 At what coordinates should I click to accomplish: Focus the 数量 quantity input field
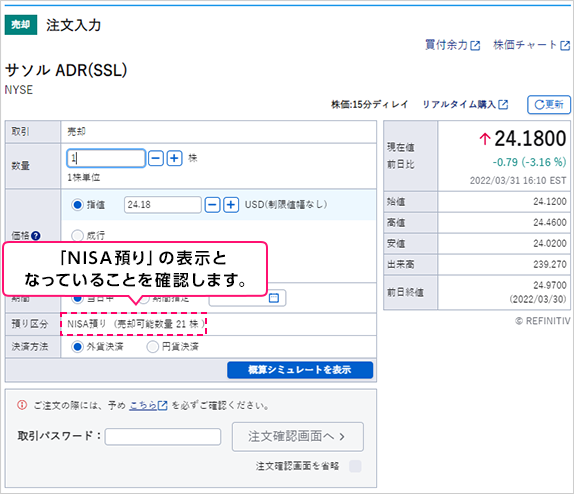106,158
